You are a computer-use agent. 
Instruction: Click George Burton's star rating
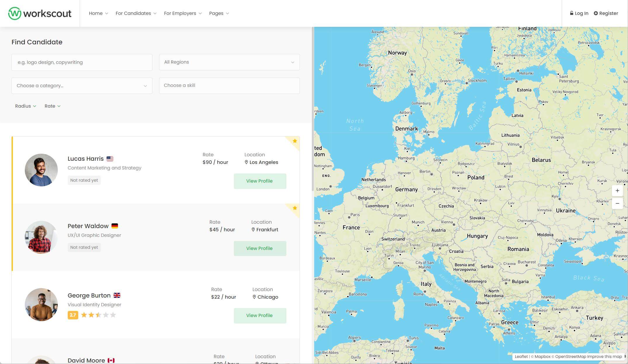[98, 315]
